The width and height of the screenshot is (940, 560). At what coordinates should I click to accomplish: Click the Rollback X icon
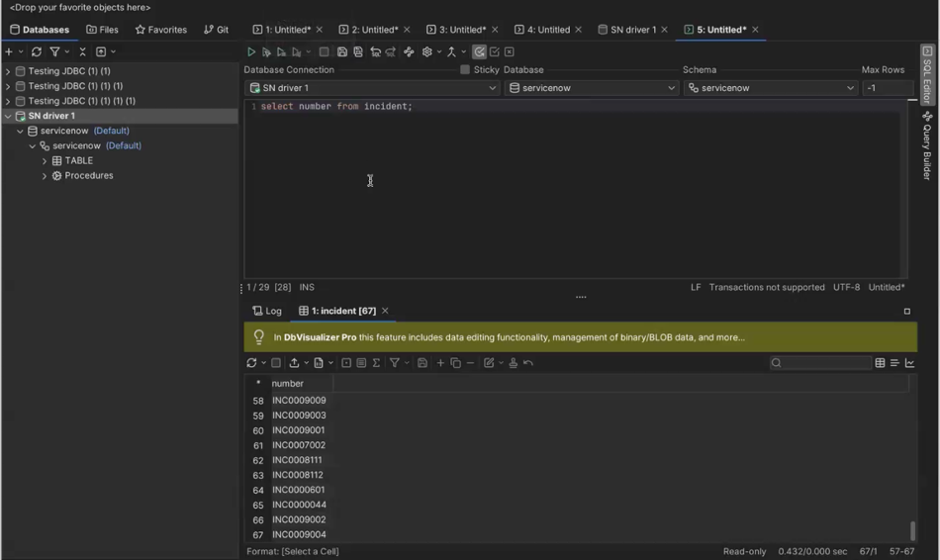pyautogui.click(x=510, y=52)
